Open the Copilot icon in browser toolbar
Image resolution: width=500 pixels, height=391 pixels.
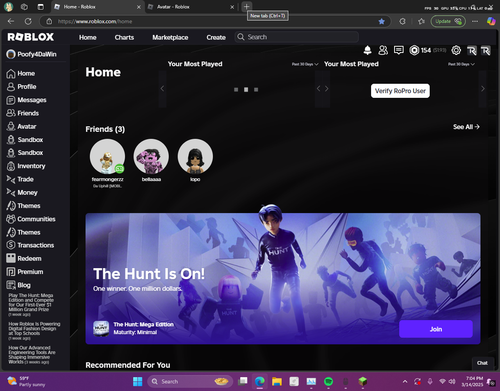(491, 21)
